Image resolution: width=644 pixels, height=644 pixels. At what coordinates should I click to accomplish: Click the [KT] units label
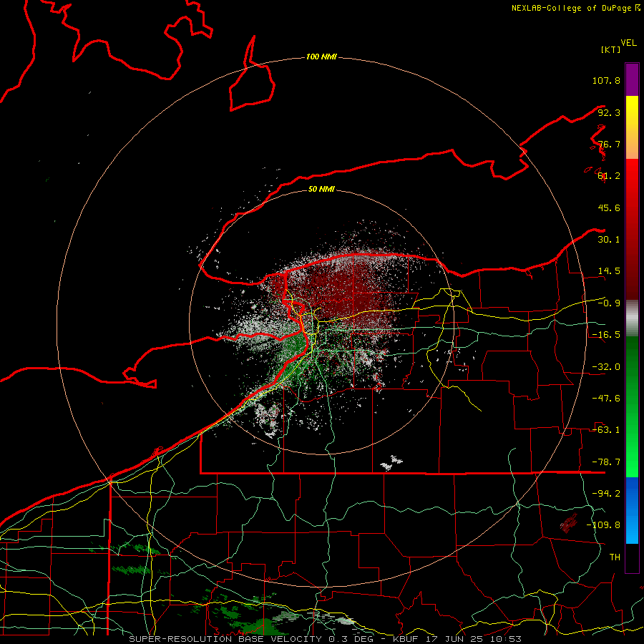click(x=610, y=49)
